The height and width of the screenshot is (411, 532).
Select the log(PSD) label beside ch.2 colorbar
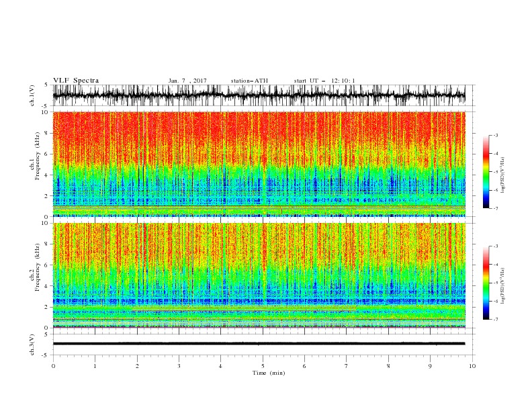(x=503, y=285)
